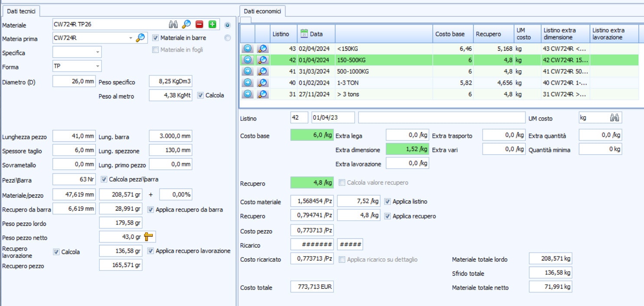Select the radio button next to Materiale in barre
Screen dimensions: 644x306
228,38
